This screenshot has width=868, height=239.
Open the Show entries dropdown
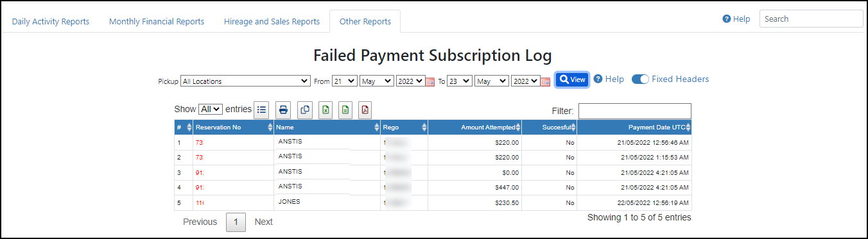pyautogui.click(x=211, y=110)
